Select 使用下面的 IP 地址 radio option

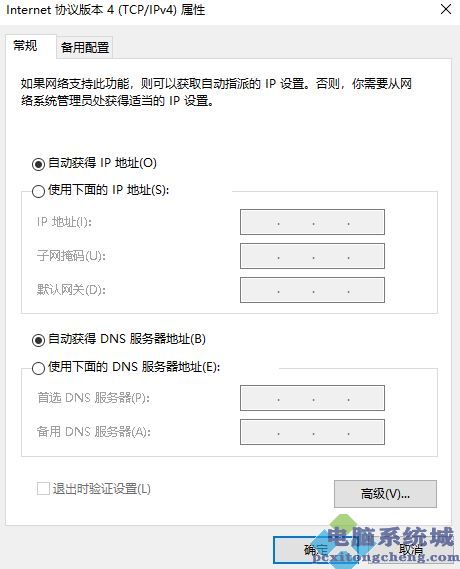pos(38,191)
